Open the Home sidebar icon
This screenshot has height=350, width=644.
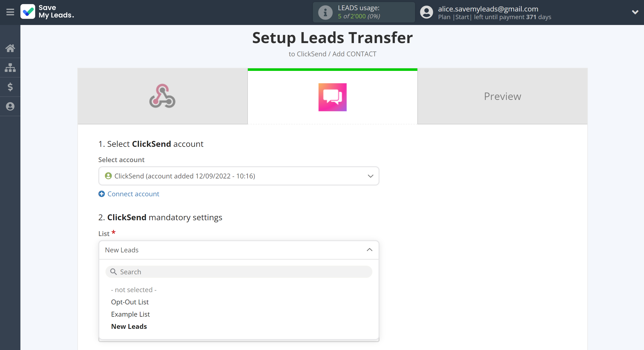(10, 48)
